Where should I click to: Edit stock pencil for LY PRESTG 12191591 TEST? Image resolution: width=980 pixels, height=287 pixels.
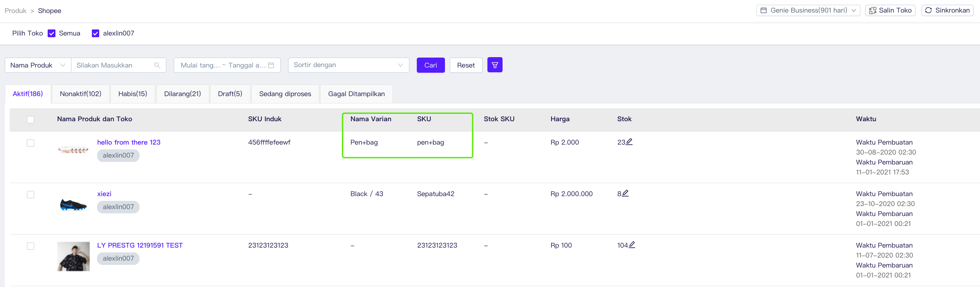[x=632, y=245]
